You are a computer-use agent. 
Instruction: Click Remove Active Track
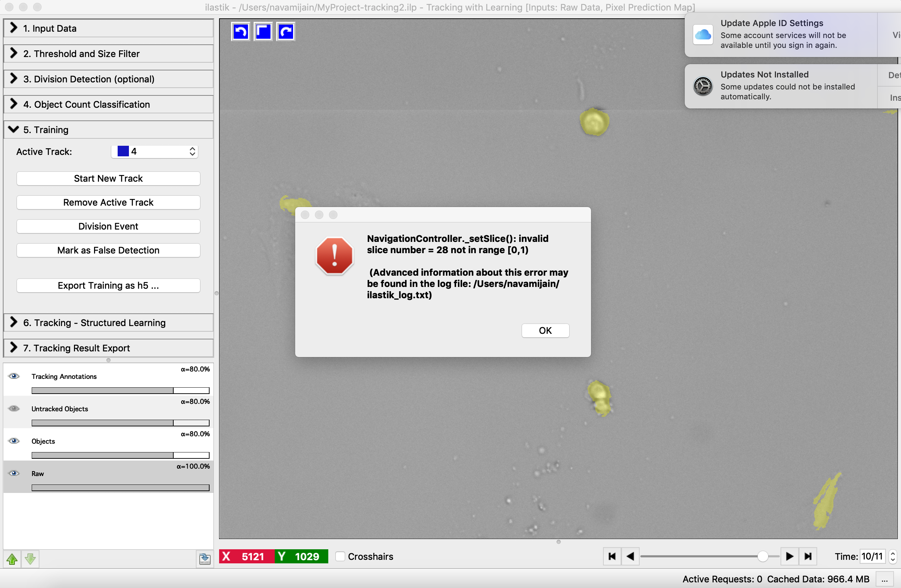pyautogui.click(x=108, y=202)
